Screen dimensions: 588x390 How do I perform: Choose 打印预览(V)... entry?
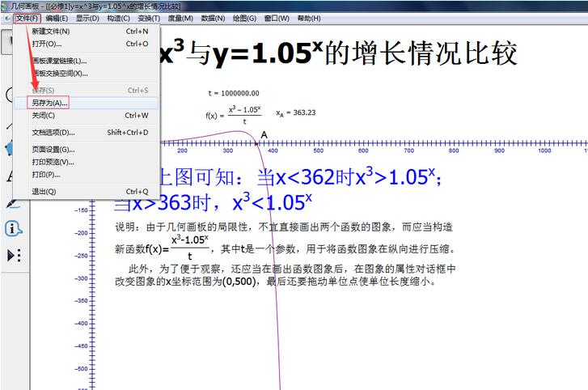point(87,162)
